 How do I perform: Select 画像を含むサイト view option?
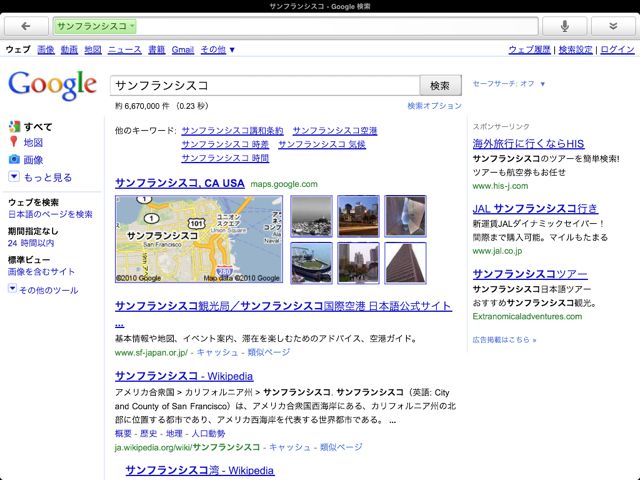point(41,272)
